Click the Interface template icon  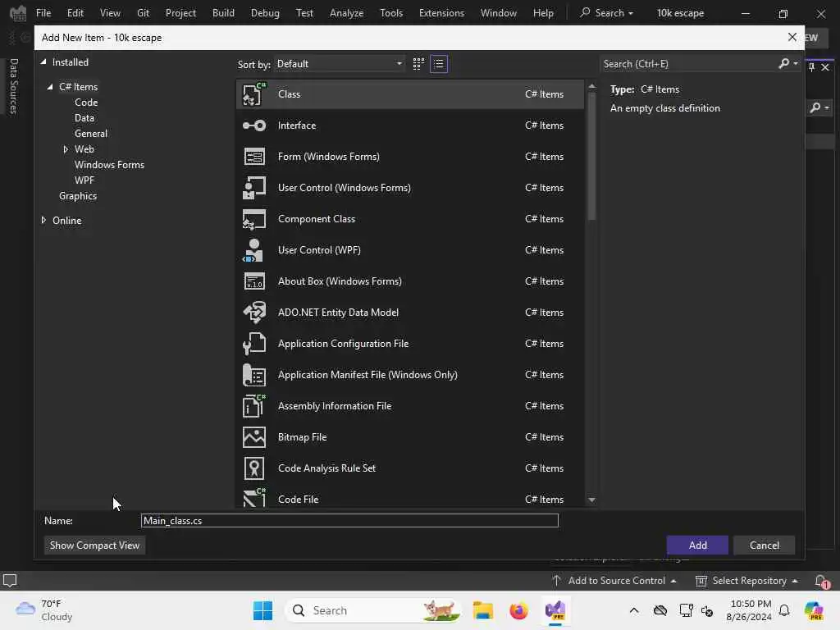tap(254, 126)
